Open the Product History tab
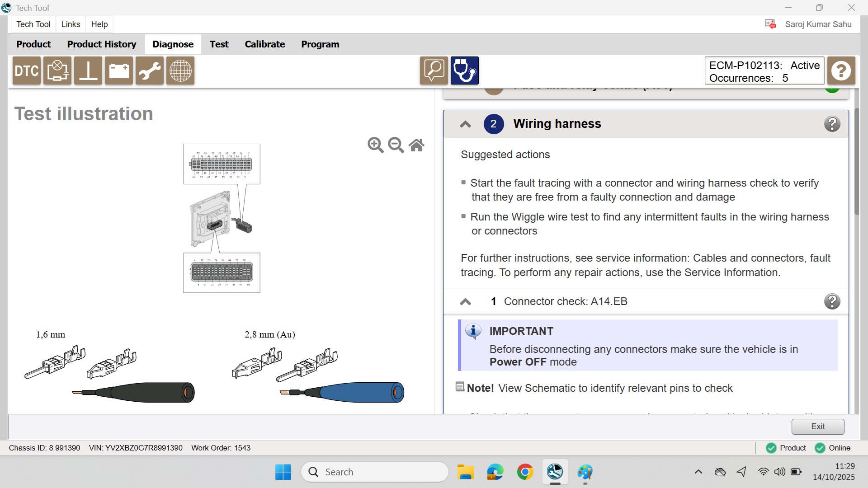Viewport: 868px width, 488px height. pyautogui.click(x=101, y=44)
